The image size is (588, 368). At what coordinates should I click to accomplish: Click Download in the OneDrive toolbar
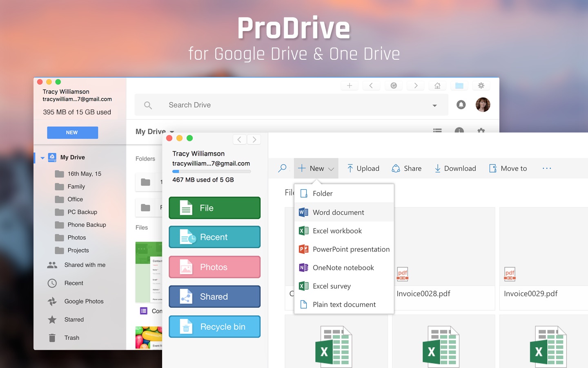click(455, 168)
